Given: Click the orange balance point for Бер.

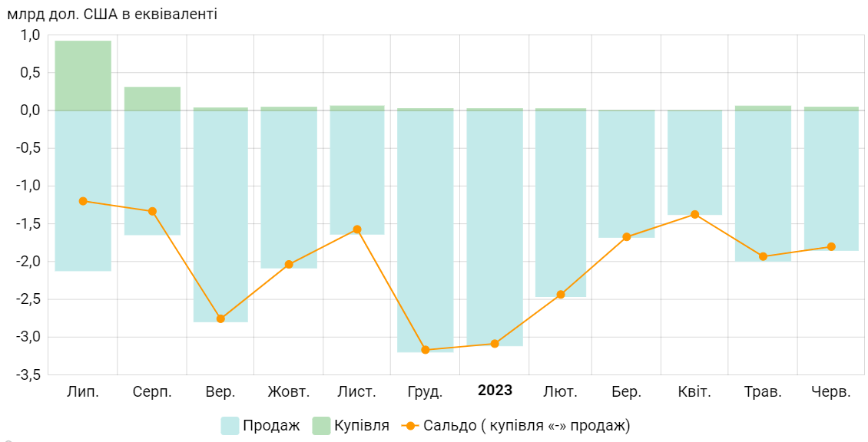Looking at the screenshot, I should coord(626,237).
